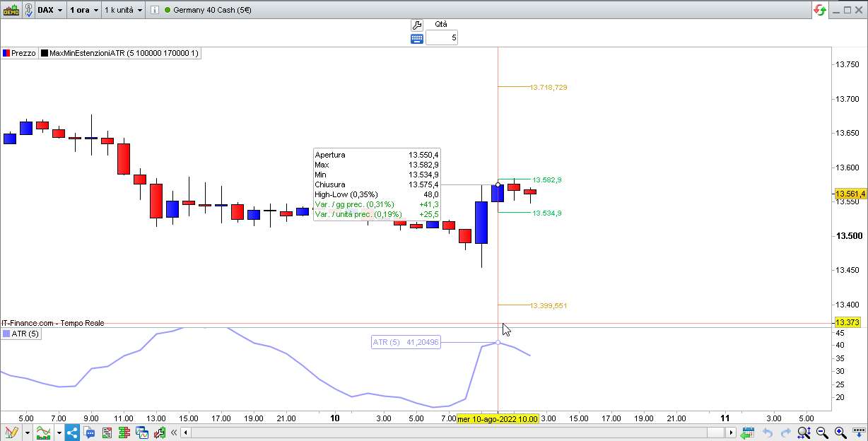Click the keyboard download icon at bottom right
Viewport: 868px width, 441px height.
coord(858,433)
